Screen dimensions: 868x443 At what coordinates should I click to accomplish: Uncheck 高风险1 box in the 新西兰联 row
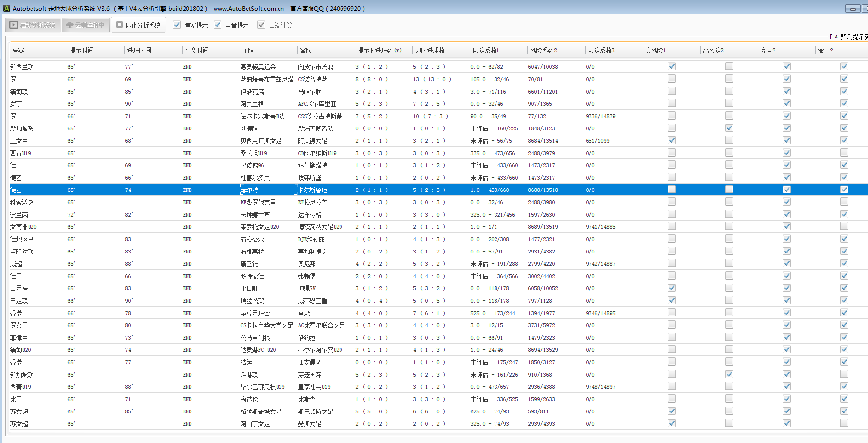point(672,66)
